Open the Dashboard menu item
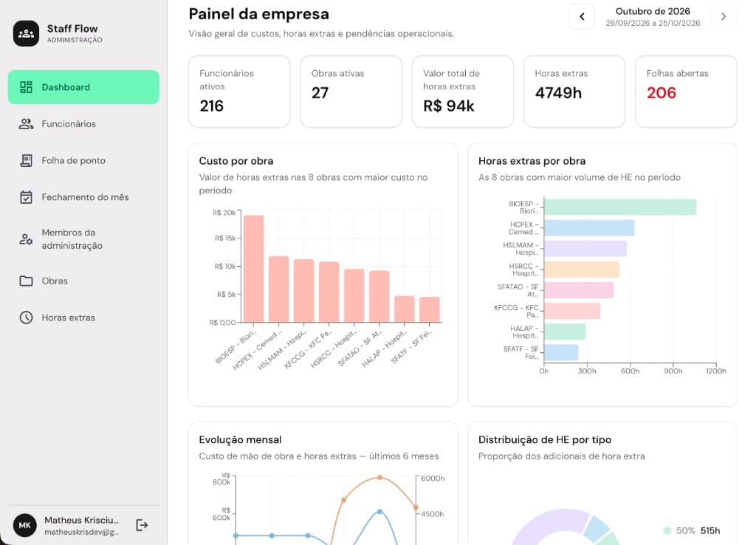This screenshot has height=545, width=756. click(x=83, y=87)
